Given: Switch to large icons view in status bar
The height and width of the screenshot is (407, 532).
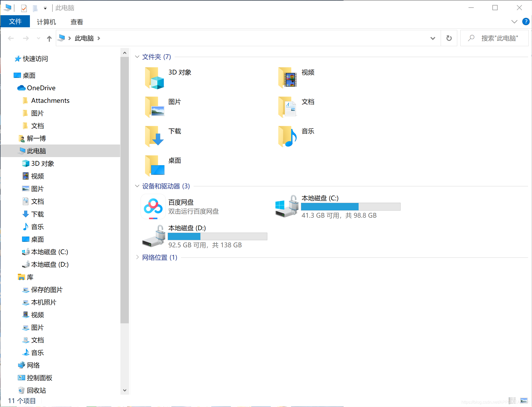Looking at the screenshot, I should pyautogui.click(x=524, y=400).
